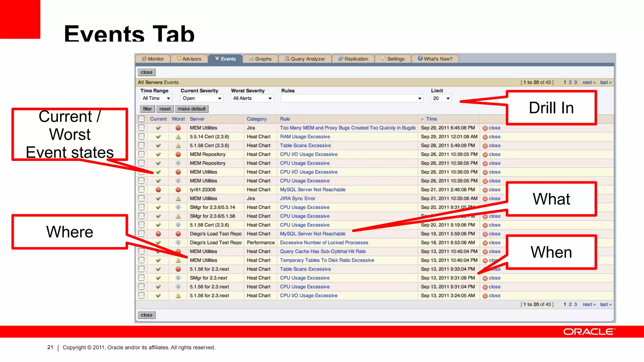This screenshot has height=362, width=644.
Task: Click the green check icon in JIRA Sync Error row
Action: (x=158, y=199)
